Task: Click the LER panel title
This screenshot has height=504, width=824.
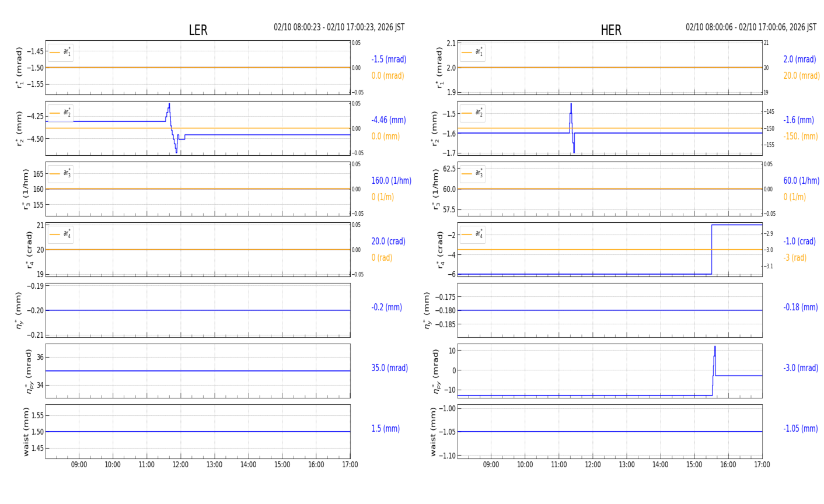Action: point(198,30)
